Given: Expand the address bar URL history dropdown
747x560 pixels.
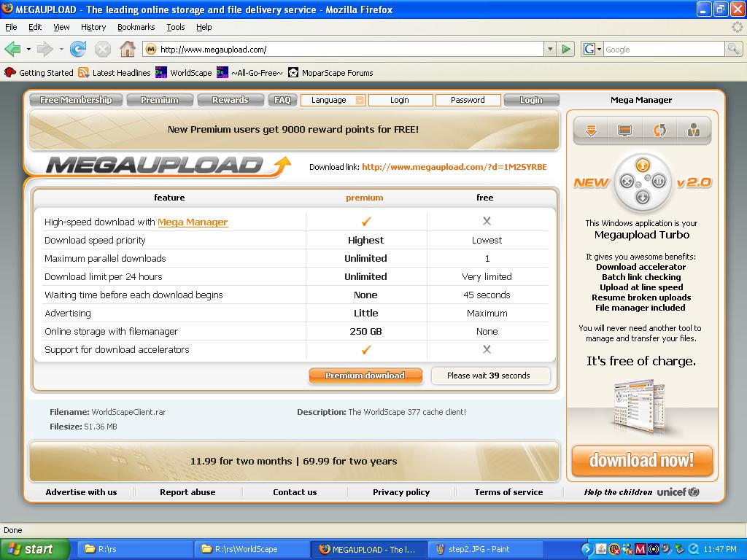Looking at the screenshot, I should (550, 49).
